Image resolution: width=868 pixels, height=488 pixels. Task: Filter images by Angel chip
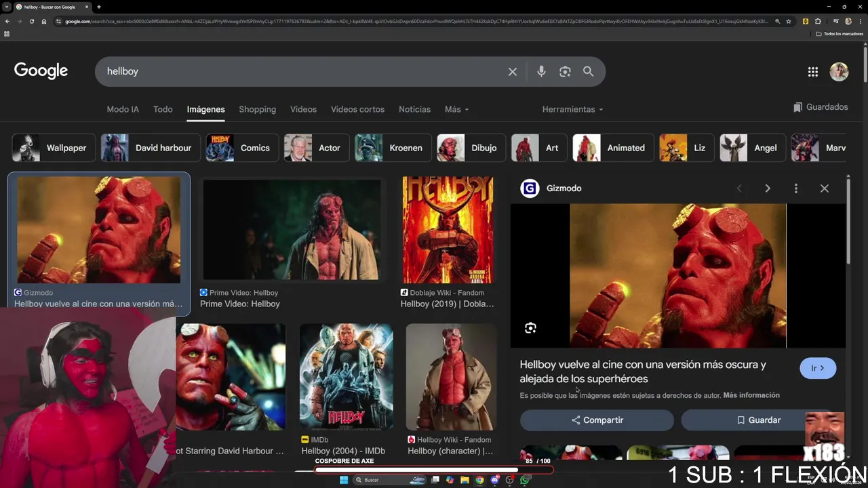tap(753, 148)
